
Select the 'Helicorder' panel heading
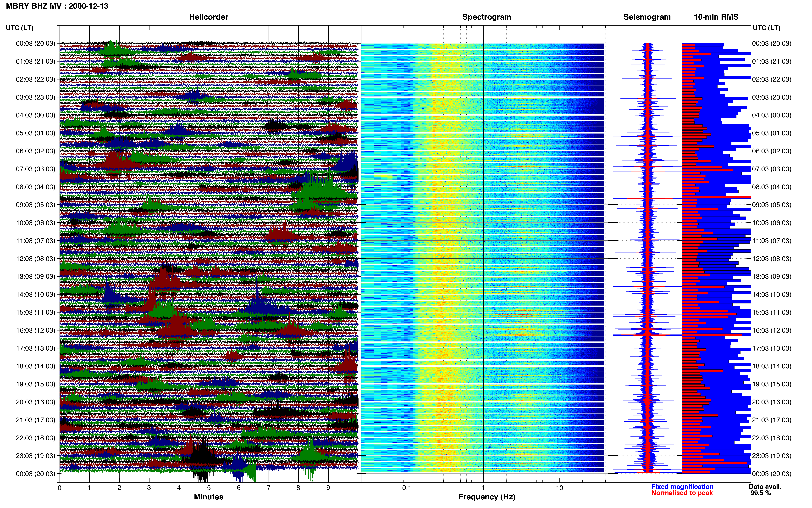click(x=209, y=17)
